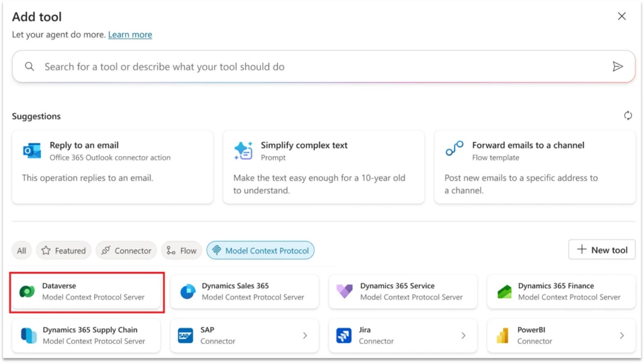The height and width of the screenshot is (363, 644).
Task: Click the search submit arrow
Action: [x=619, y=66]
